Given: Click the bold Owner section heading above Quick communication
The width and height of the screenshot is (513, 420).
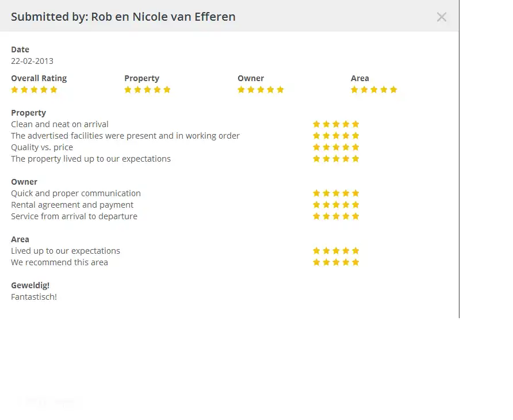Looking at the screenshot, I should click(24, 182).
